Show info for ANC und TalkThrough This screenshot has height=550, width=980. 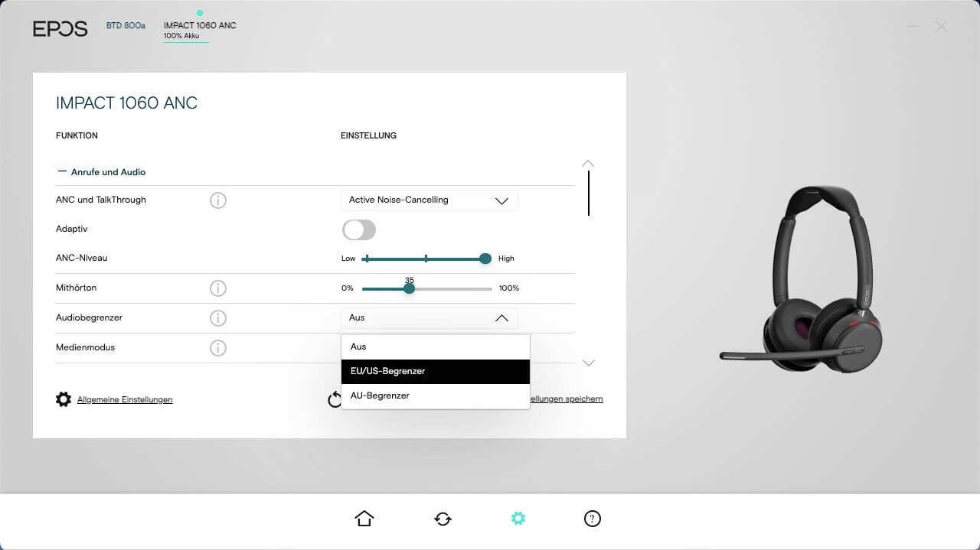point(218,200)
